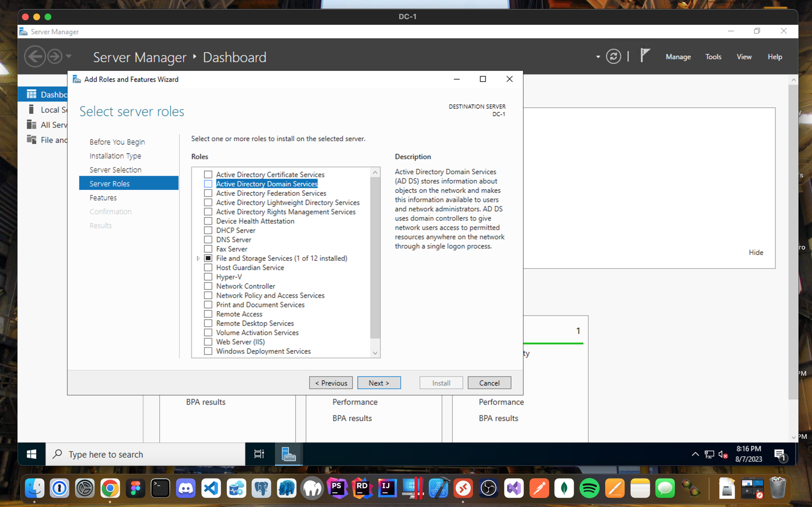Open Discord app in taskbar

coord(184,488)
